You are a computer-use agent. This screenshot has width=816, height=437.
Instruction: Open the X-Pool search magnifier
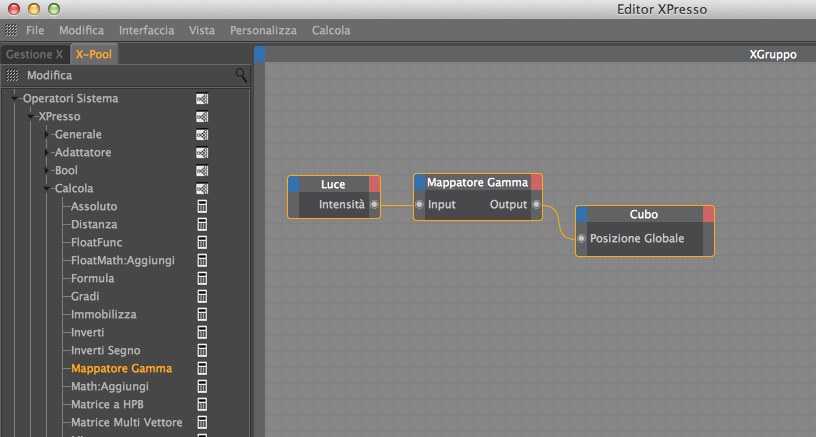(x=241, y=75)
